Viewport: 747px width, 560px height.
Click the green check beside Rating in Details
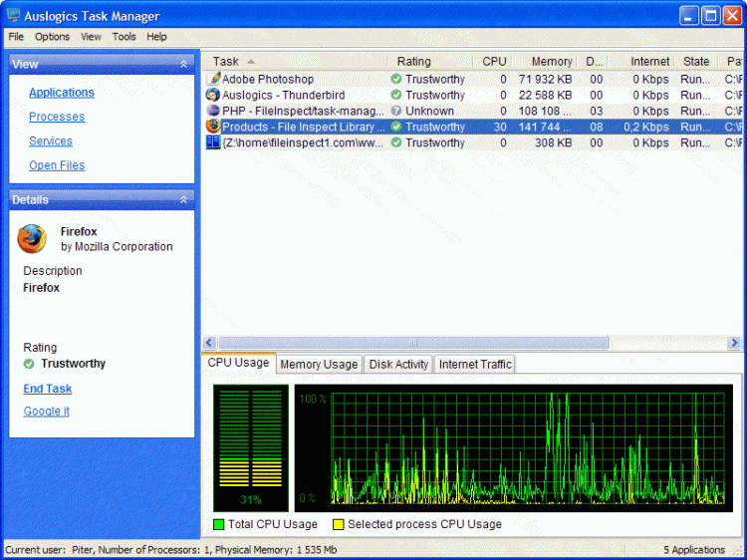(29, 364)
